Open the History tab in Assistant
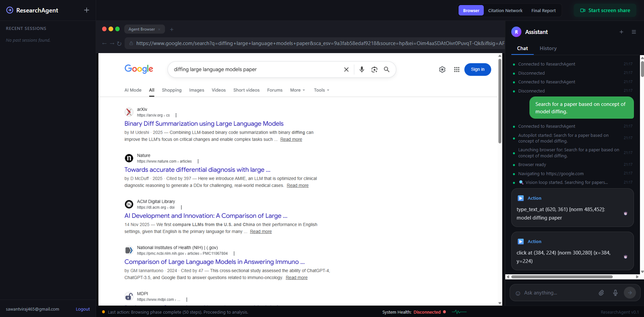Viewport: 644px width, 317px height. coord(548,48)
